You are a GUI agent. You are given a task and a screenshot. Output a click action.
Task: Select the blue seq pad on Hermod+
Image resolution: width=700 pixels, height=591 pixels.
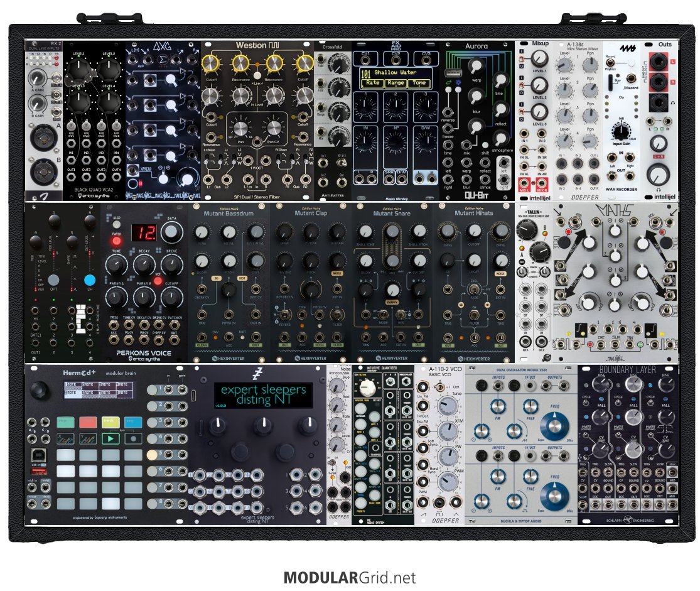click(133, 421)
